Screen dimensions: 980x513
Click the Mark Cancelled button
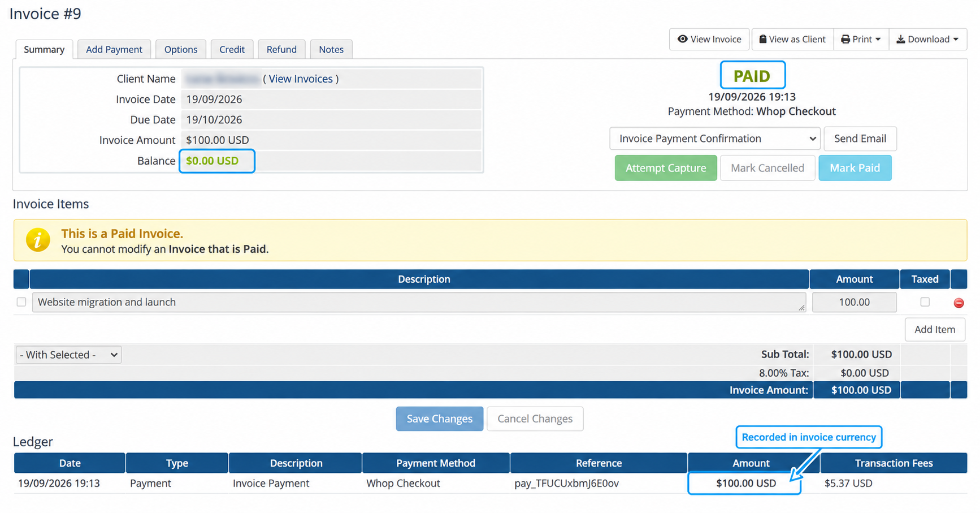pos(767,168)
